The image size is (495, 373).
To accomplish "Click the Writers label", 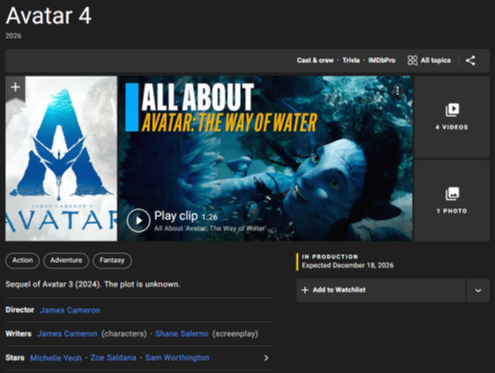I will (18, 334).
